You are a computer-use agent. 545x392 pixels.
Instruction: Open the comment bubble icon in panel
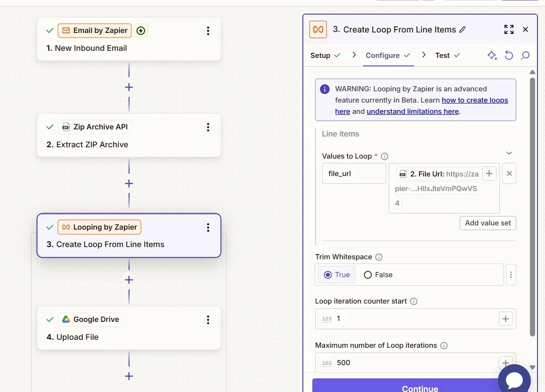coord(525,55)
